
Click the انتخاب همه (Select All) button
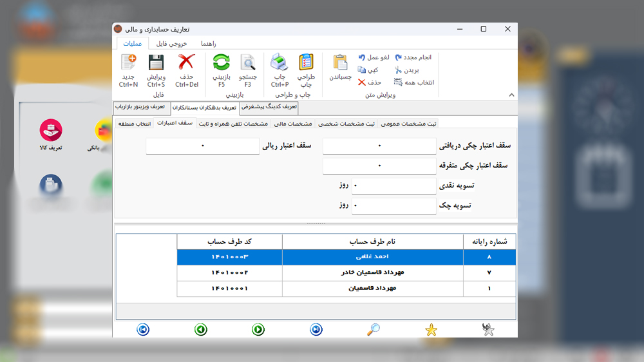414,82
